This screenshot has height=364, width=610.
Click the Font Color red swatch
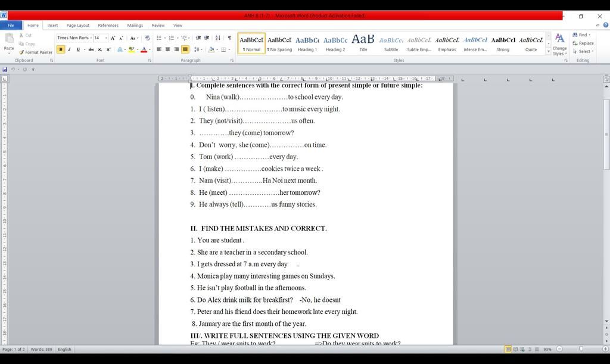(x=144, y=49)
